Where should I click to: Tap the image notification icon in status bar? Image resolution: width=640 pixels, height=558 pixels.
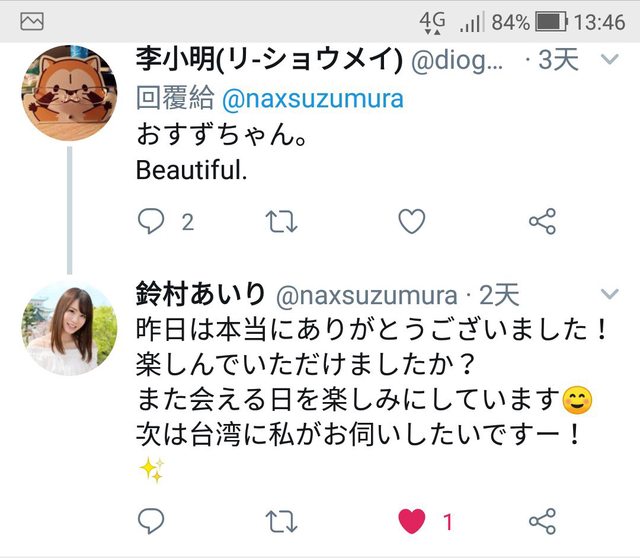click(32, 21)
